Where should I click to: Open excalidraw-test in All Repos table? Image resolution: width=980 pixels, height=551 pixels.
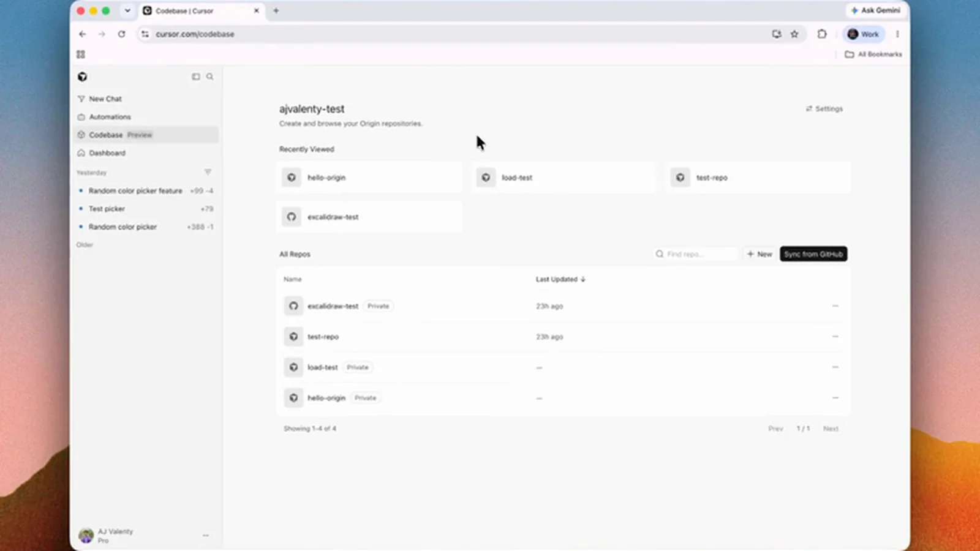pyautogui.click(x=333, y=306)
